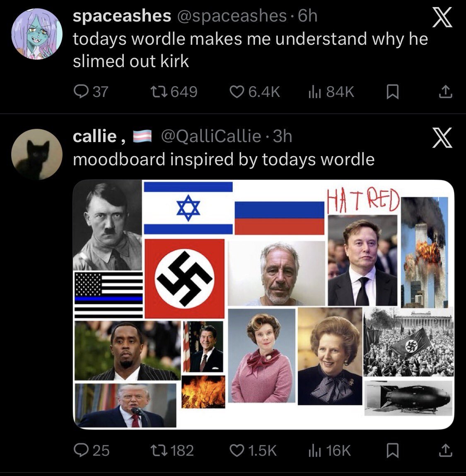This screenshot has width=466, height=476.
Task: Click the X logo on spaceashes tweet
Action: click(x=442, y=19)
